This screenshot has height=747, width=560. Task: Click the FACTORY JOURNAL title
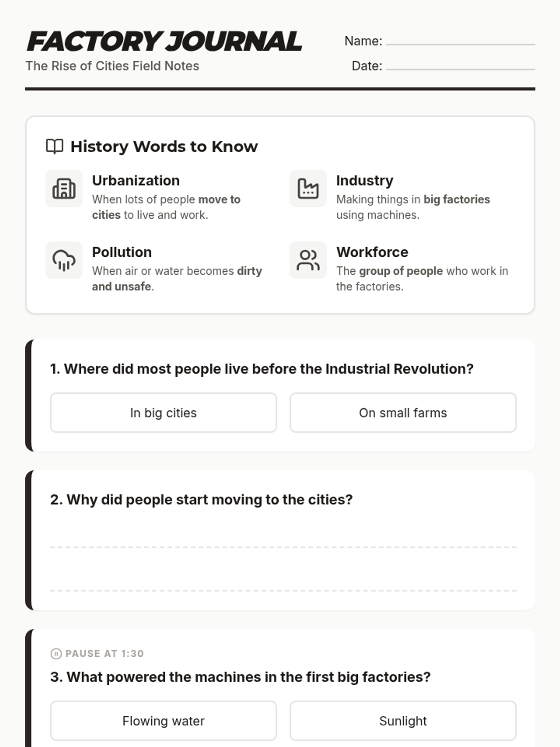click(x=164, y=41)
